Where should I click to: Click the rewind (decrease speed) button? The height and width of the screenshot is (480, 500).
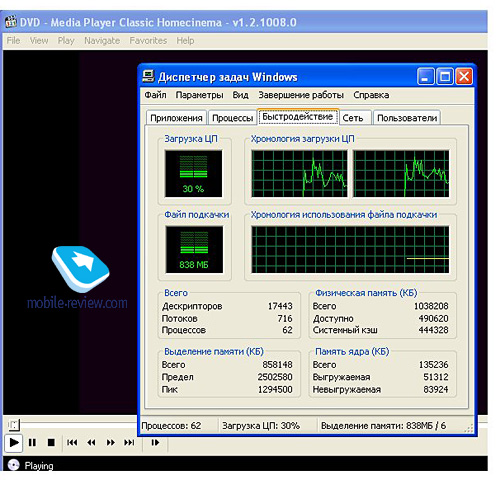[x=91, y=443]
